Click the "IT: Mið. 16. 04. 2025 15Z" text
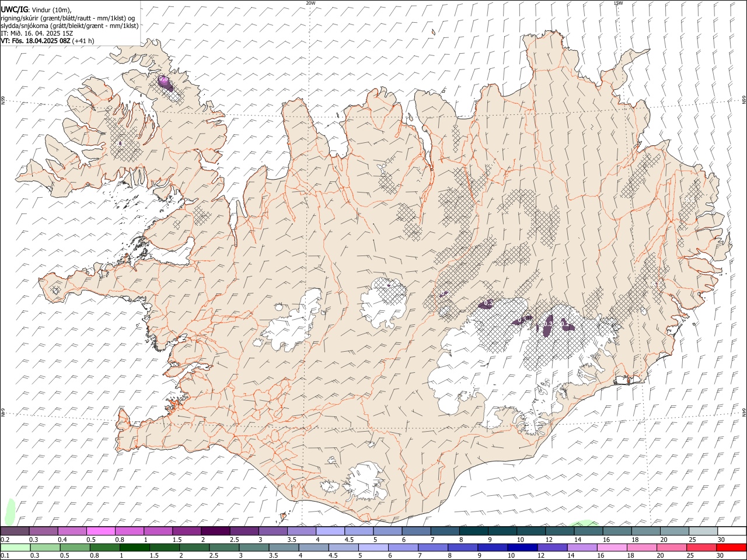 (x=37, y=33)
